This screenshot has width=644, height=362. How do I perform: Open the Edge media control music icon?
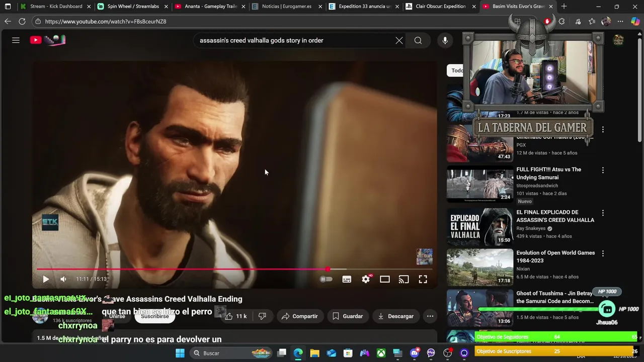[x=578, y=22]
